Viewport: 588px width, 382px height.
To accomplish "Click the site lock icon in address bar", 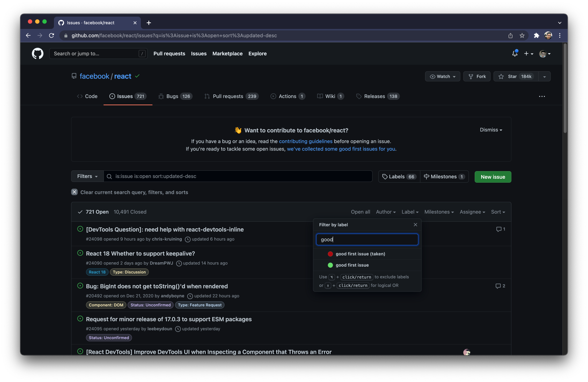I will point(66,35).
